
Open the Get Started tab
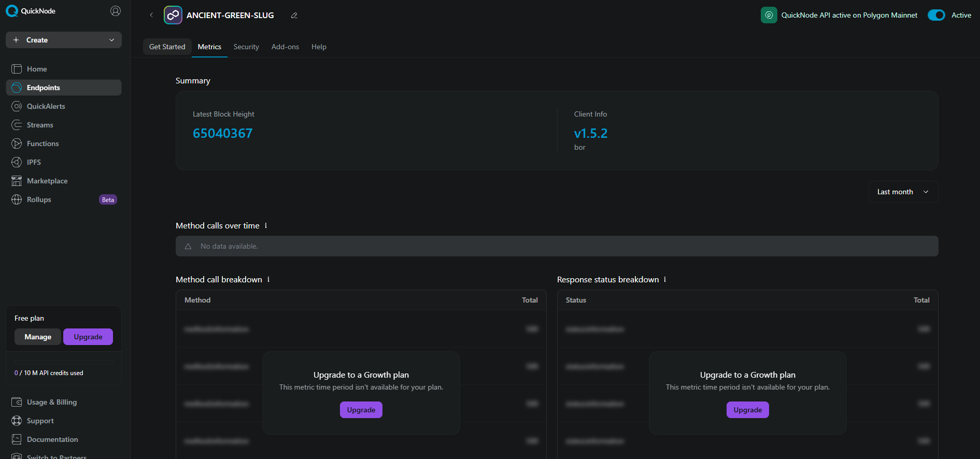(x=167, y=47)
